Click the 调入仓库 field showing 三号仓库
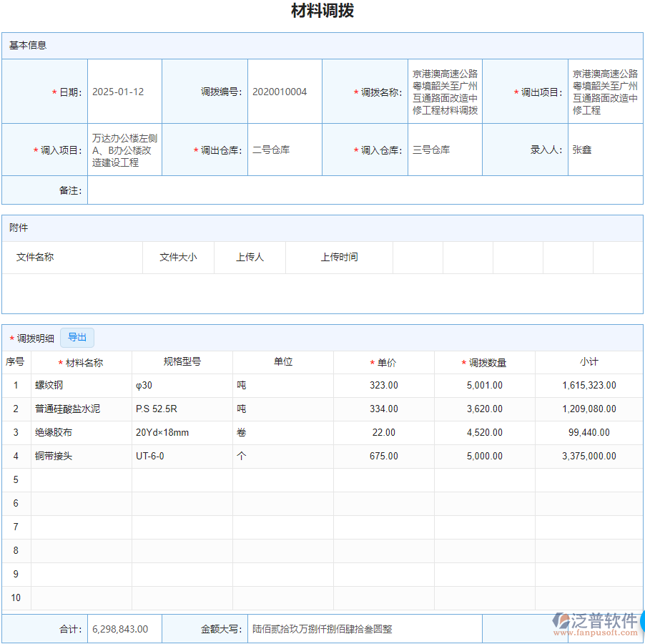This screenshot has height=644, width=645. (x=445, y=150)
